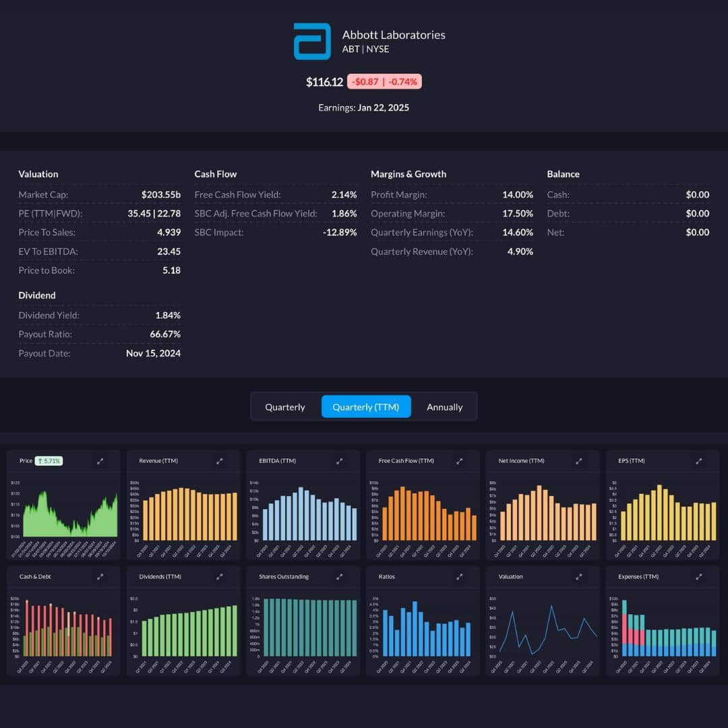Switch to the Quarterly view
728x728 pixels.
[x=285, y=406]
